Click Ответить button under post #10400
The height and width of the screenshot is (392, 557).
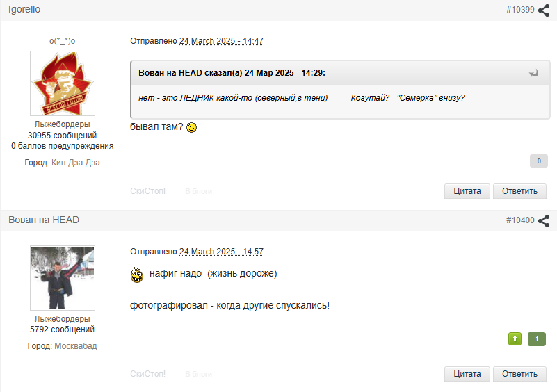(519, 374)
